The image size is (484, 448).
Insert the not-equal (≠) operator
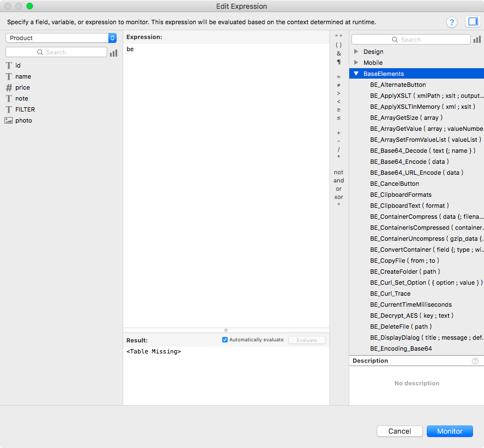339,85
